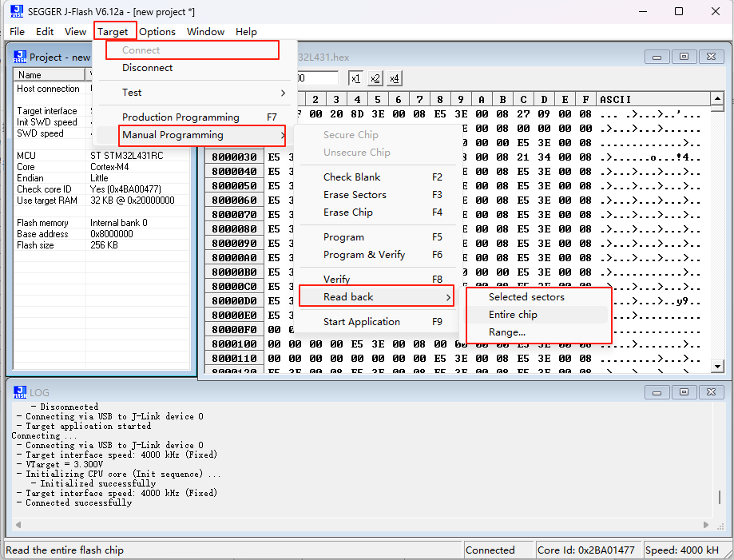Viewport: 734px width, 560px height.
Task: Expand the Read back submenu
Action: (377, 297)
